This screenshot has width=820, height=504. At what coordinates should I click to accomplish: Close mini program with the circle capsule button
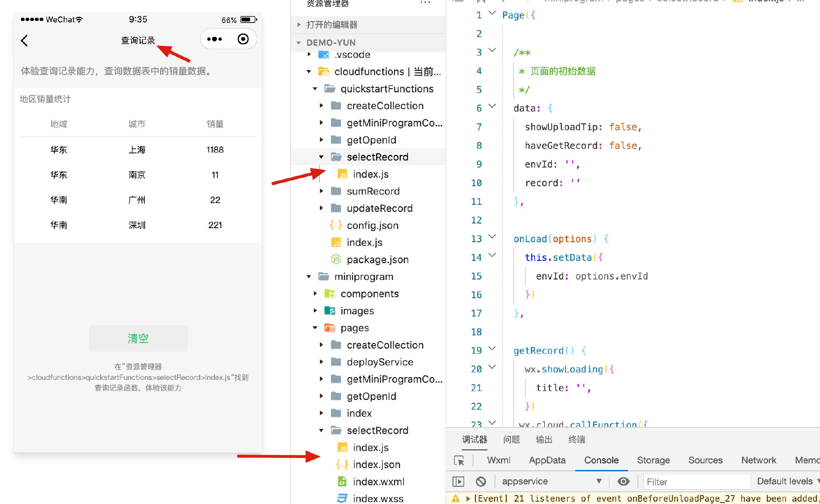[243, 39]
